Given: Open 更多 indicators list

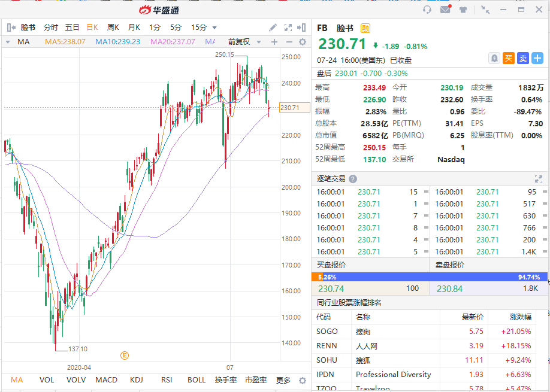Looking at the screenshot, I should (x=283, y=380).
